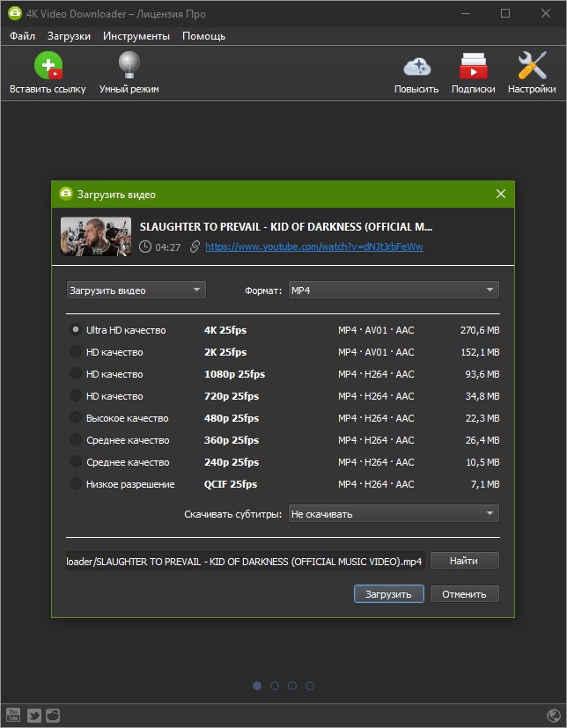Click the globe icon in the status bar
The image size is (567, 728).
pos(554,716)
